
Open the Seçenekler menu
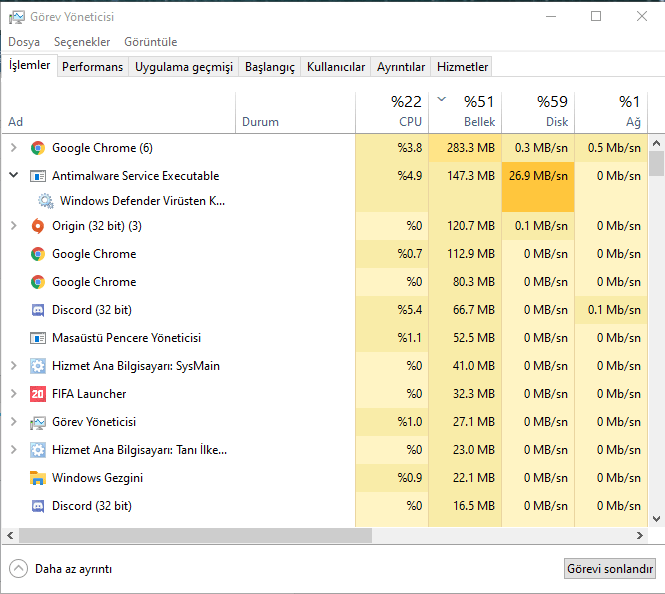(82, 42)
